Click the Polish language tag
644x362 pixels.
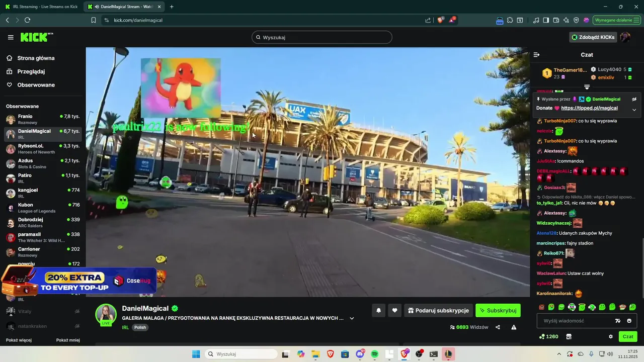tap(140, 327)
